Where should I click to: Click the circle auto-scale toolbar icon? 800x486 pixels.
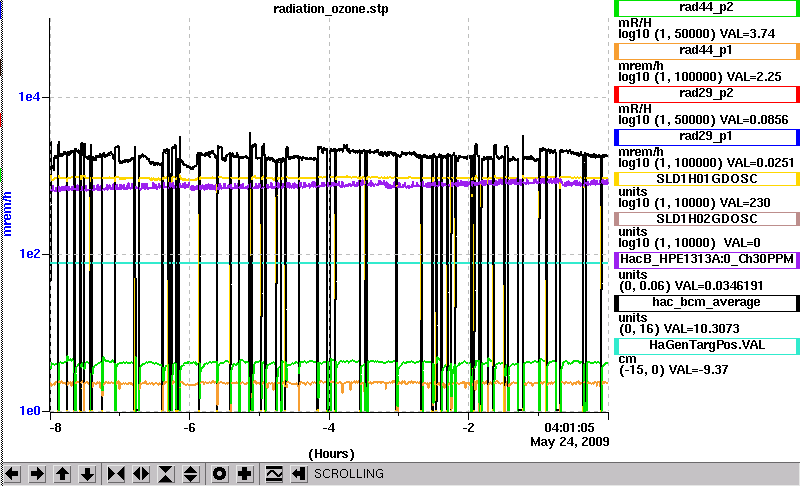pos(219,474)
